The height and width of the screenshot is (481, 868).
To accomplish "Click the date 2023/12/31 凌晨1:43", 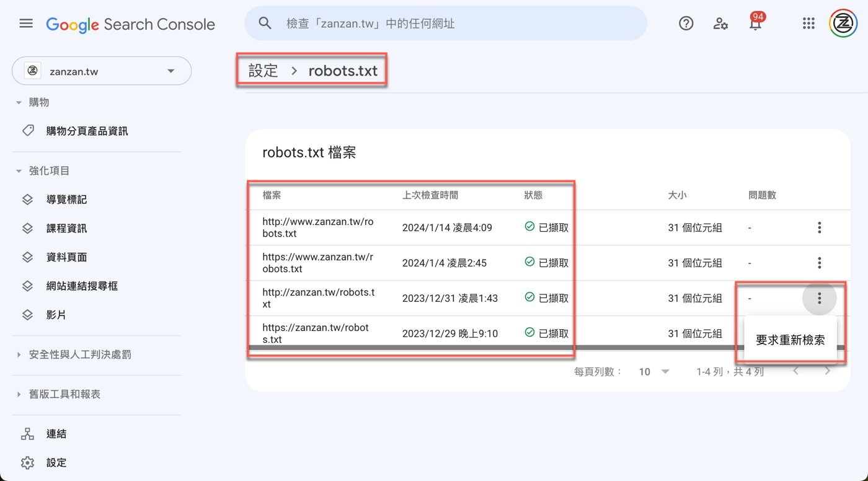I will (x=449, y=298).
